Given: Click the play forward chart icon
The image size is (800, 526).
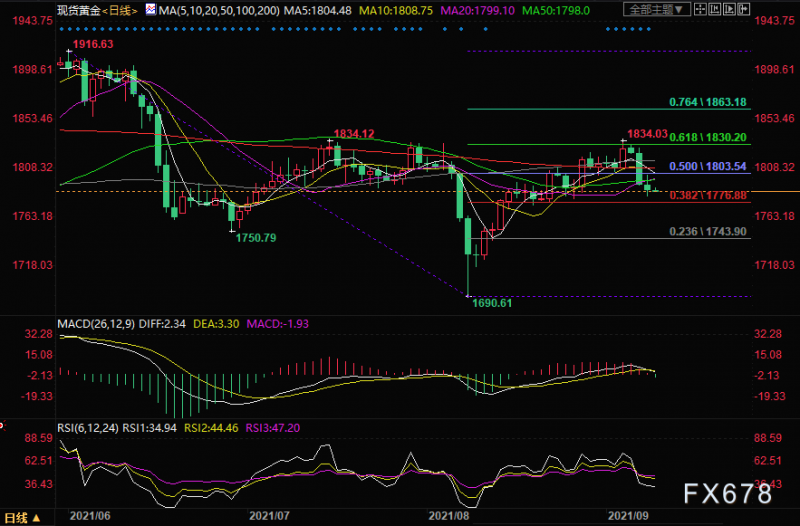Looking at the screenshot, I should click(x=729, y=9).
